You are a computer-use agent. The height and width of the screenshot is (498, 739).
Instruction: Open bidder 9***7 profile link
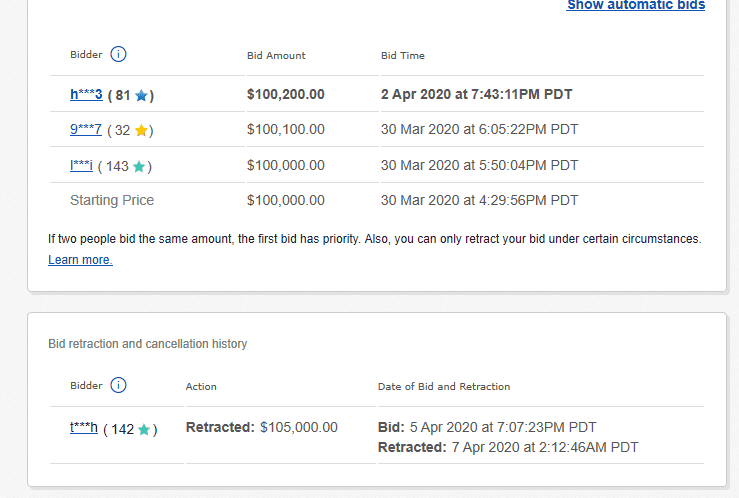pyautogui.click(x=86, y=129)
